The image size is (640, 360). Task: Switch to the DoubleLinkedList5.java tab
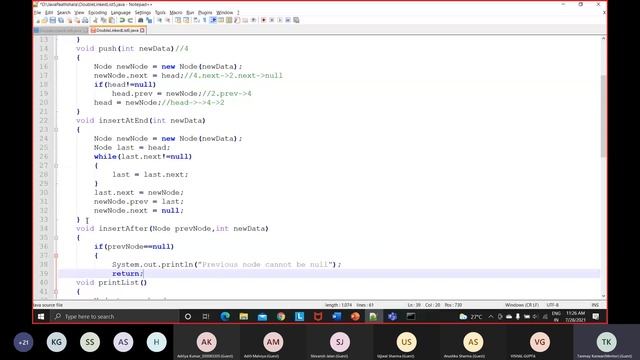click(x=117, y=30)
